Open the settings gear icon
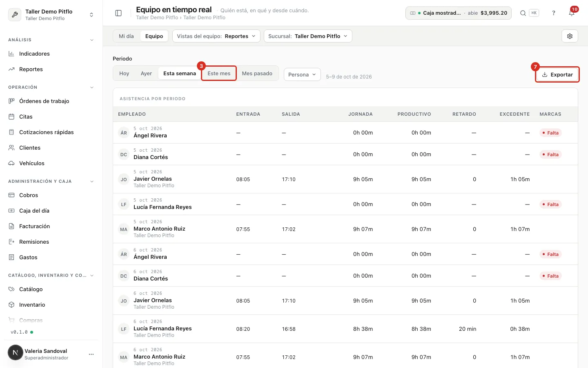The image size is (588, 368). (x=570, y=36)
